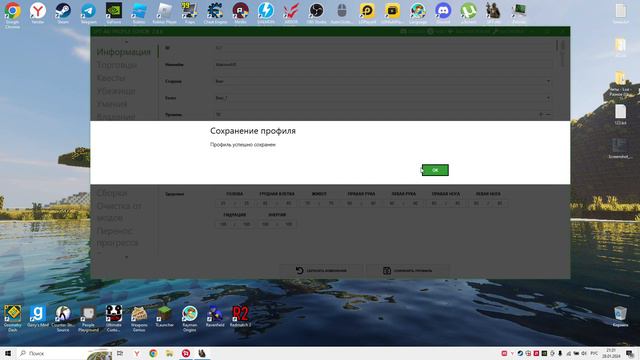
Task: Launch Ravenfield from the desktop
Action: [x=215, y=316]
